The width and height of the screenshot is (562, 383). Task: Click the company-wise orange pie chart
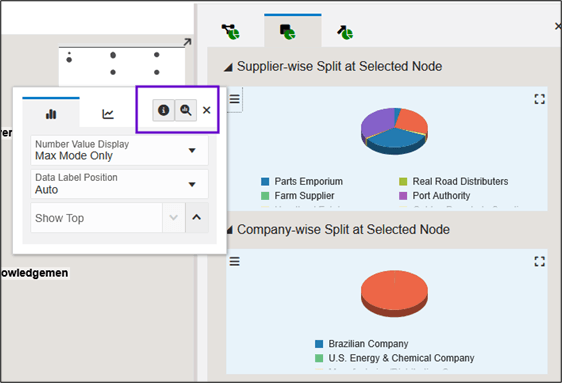click(x=394, y=293)
